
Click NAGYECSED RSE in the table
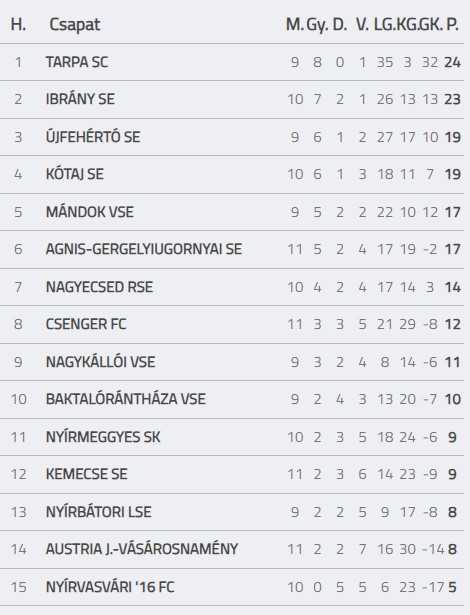(99, 287)
